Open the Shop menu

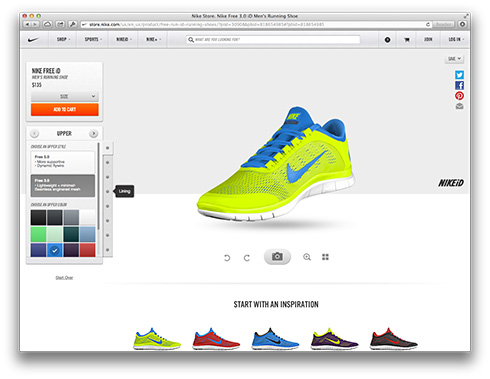tap(63, 39)
